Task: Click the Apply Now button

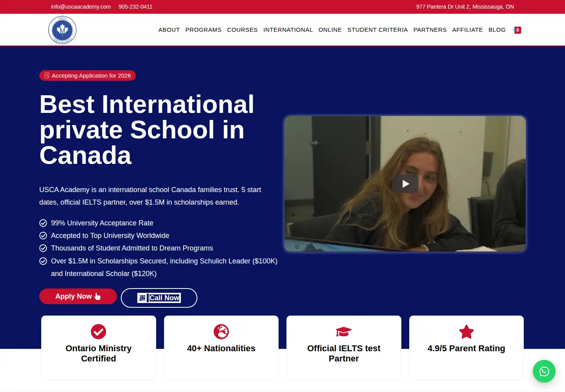Action: tap(78, 296)
